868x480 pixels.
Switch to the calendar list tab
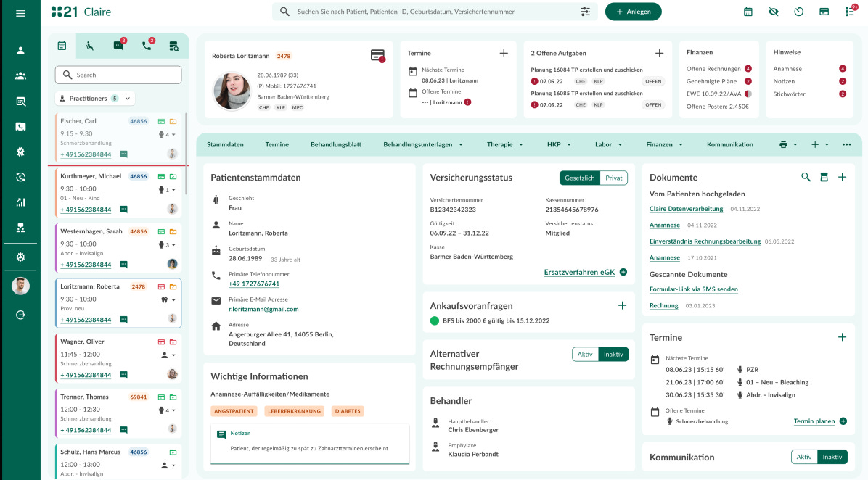(62, 46)
